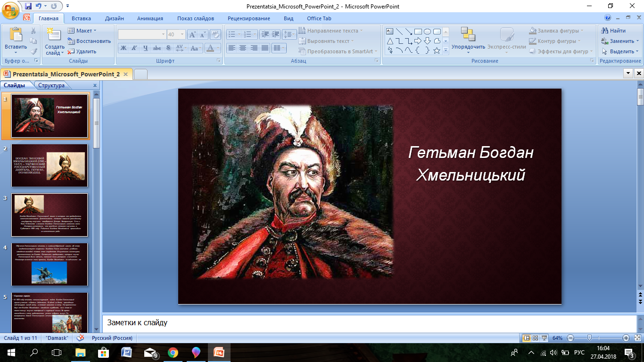Open Google Chrome from the taskbar
This screenshot has width=644, height=362.
coord(173,352)
